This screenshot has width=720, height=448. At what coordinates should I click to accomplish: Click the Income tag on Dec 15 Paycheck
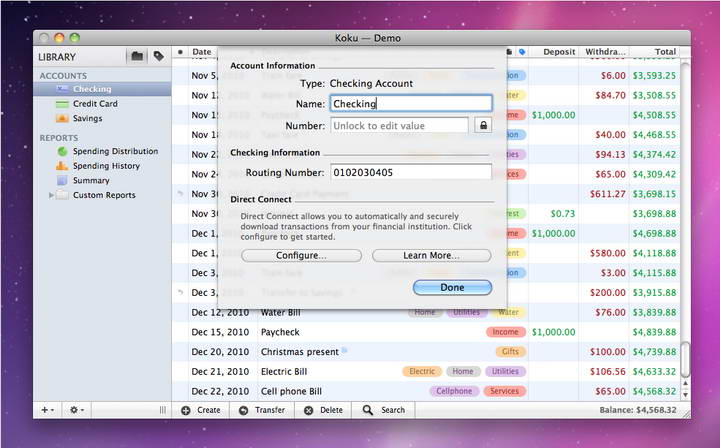coord(506,332)
